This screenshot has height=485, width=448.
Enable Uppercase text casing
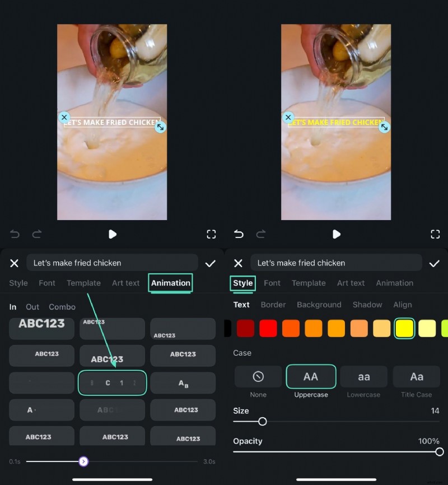pyautogui.click(x=311, y=376)
